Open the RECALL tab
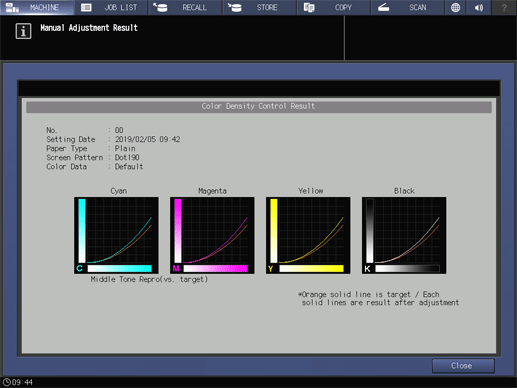The image size is (517, 388). (185, 7)
